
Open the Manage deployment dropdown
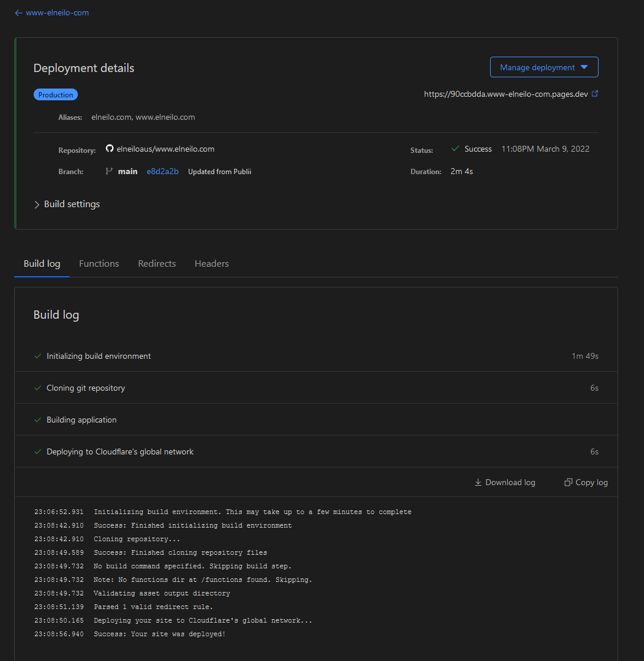pos(544,67)
